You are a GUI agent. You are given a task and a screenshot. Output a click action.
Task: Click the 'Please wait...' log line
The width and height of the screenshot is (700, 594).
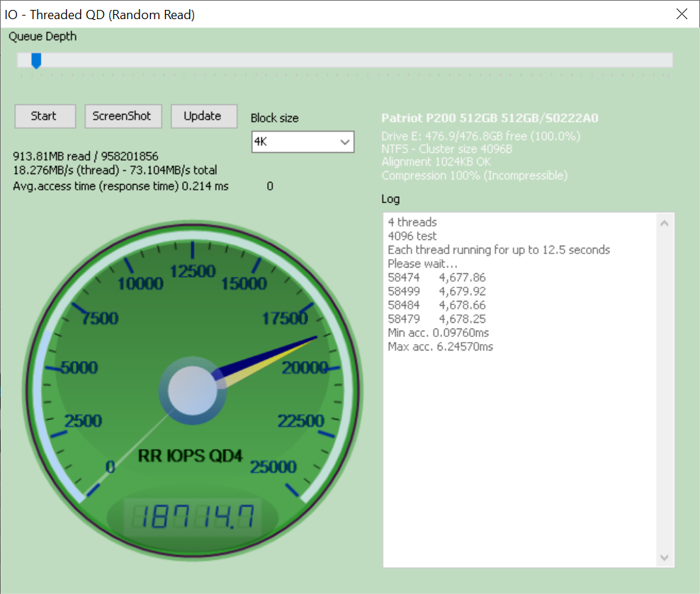pyautogui.click(x=422, y=263)
